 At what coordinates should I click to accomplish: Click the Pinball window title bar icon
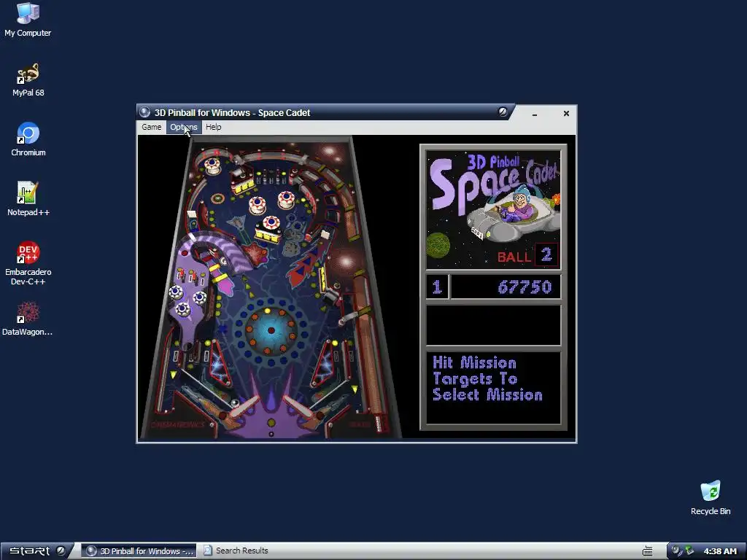coord(145,112)
